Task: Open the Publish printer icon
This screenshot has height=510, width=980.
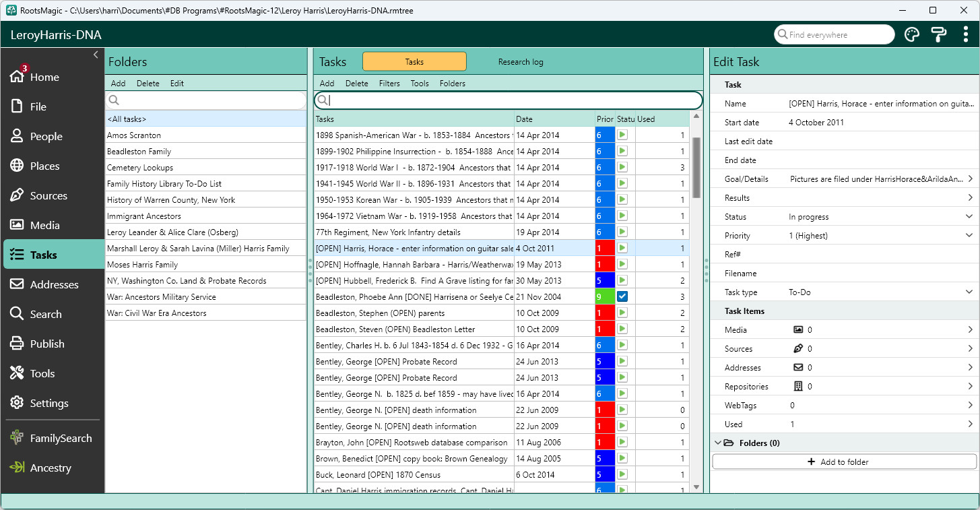Action: (x=18, y=344)
